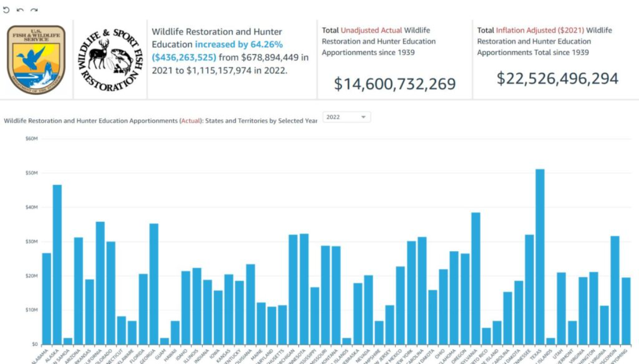Select the Texas bar in the chart

[540, 257]
